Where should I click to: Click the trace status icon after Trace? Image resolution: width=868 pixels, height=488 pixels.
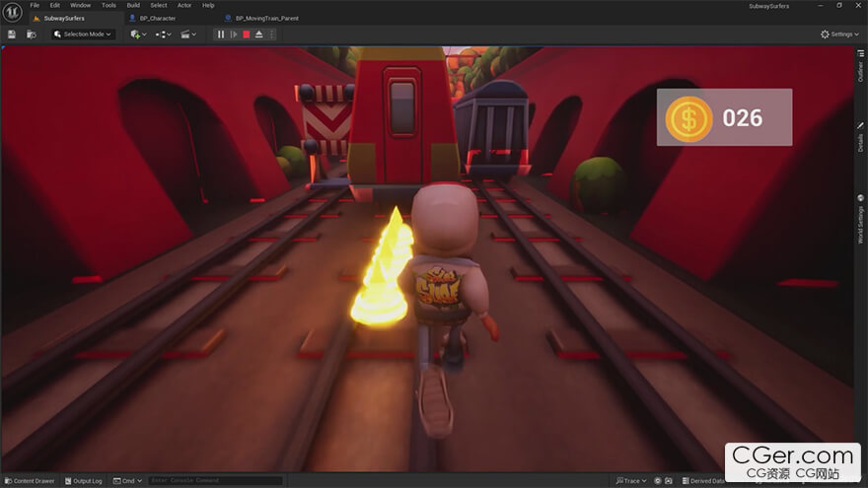658,481
